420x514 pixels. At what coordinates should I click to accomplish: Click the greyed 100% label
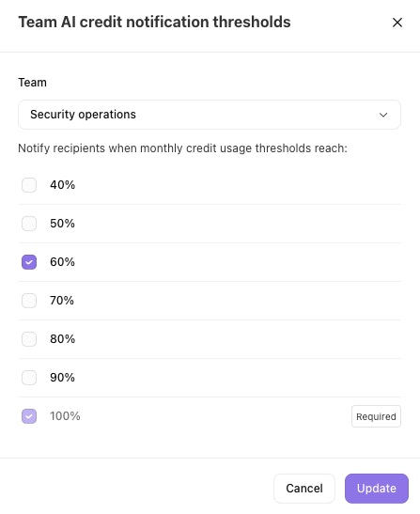[65, 416]
